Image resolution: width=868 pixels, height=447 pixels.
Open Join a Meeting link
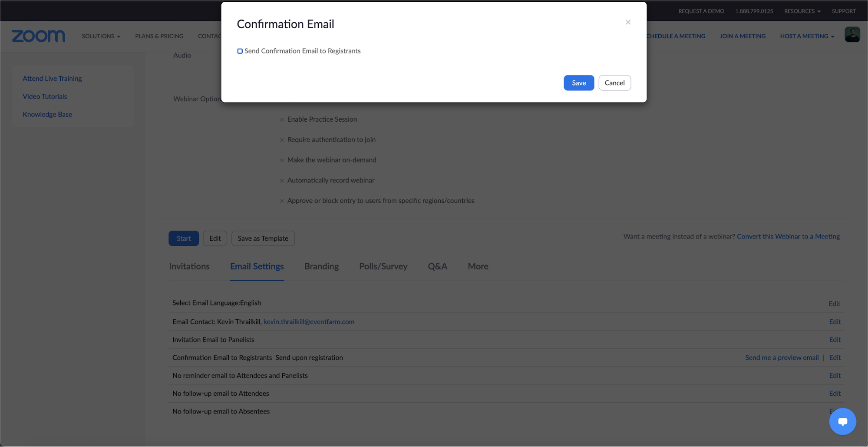tap(743, 36)
